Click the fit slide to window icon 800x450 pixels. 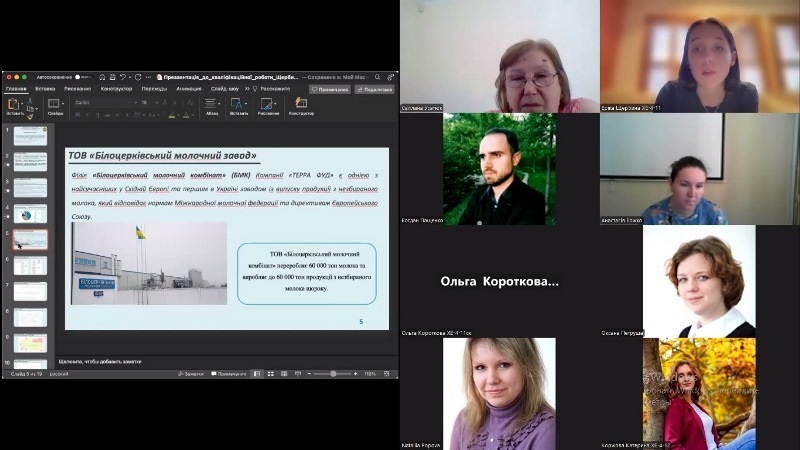tap(387, 374)
